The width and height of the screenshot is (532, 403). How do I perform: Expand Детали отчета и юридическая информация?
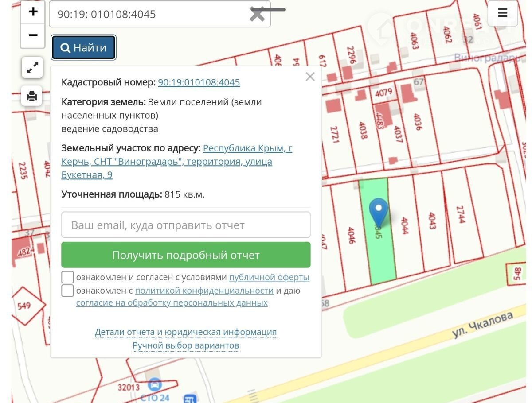tap(186, 332)
